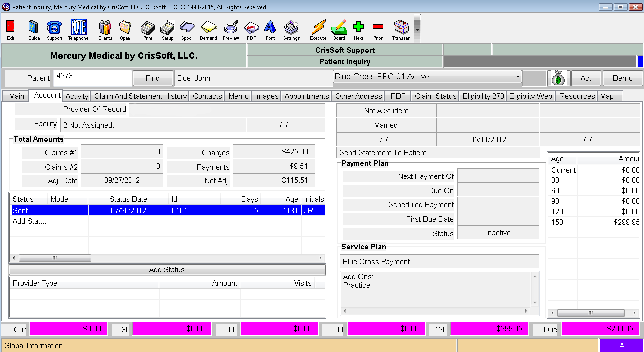Image resolution: width=644 pixels, height=352 pixels.
Task: Click the Execute lightning icon
Action: (318, 29)
